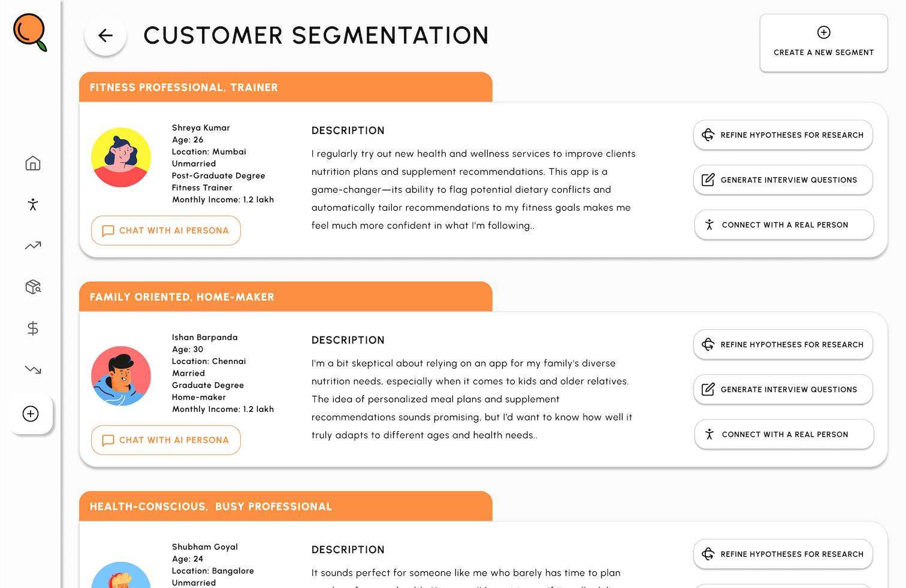Open the upward trend sidebar icon

click(33, 245)
